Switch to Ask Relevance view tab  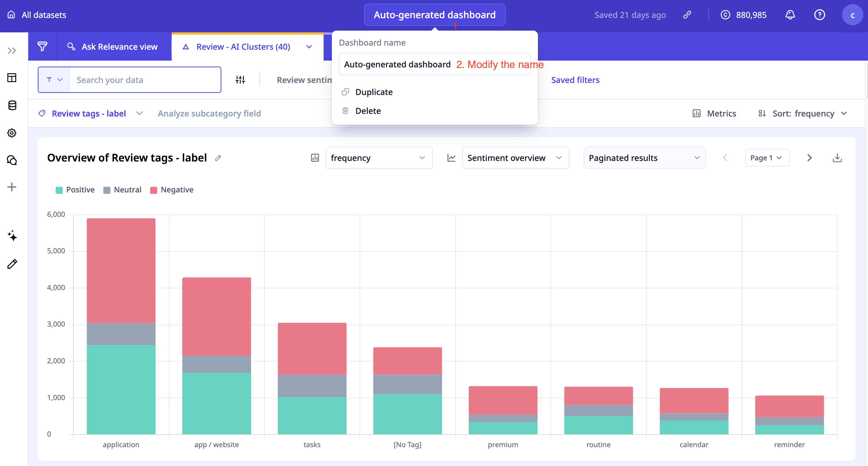(114, 46)
